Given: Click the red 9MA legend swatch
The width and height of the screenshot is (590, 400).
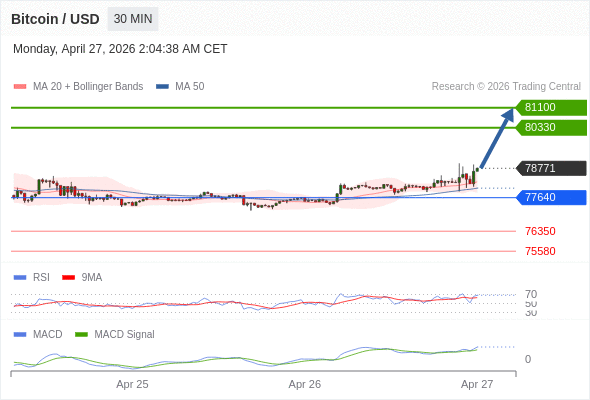Looking at the screenshot, I should (x=68, y=278).
